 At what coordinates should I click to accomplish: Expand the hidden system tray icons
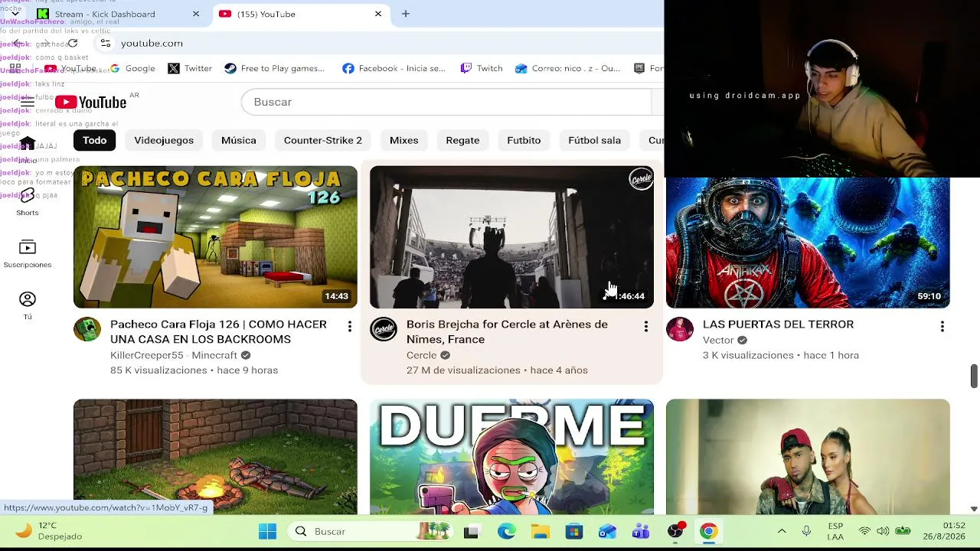(x=782, y=531)
